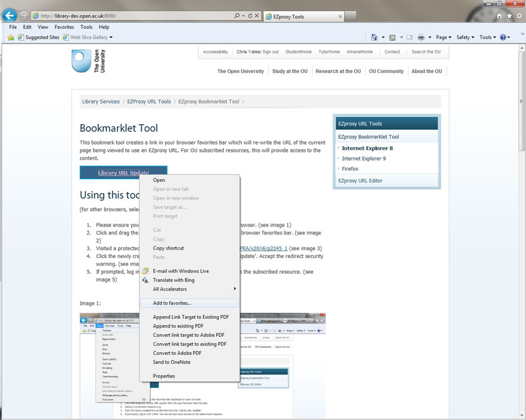
Task: Select Firefox in sidebar
Action: (350, 169)
